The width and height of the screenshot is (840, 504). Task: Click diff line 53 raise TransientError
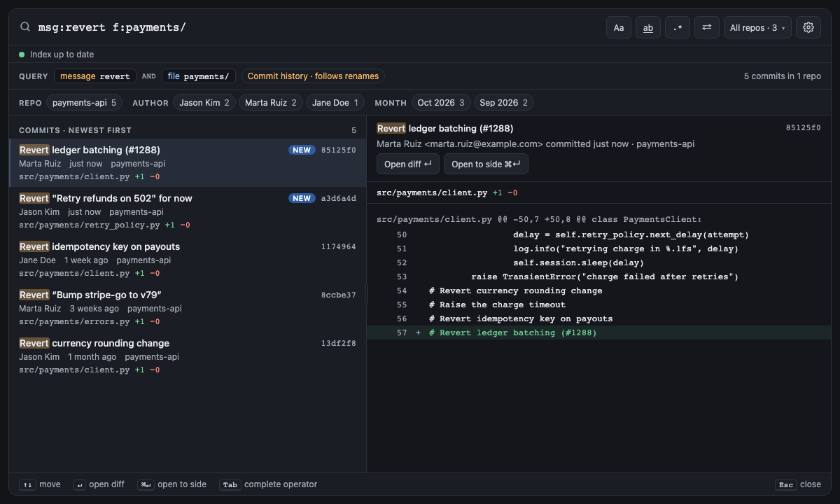point(598,276)
